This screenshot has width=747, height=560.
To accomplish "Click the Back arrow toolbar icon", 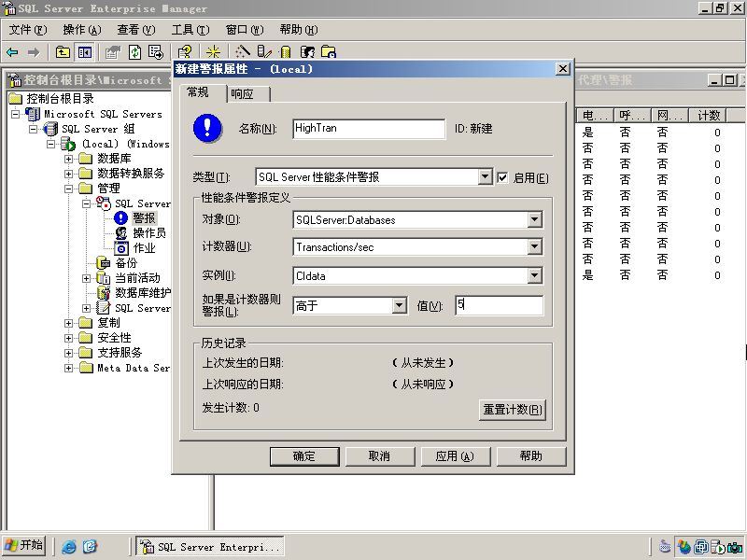I will click(x=13, y=52).
